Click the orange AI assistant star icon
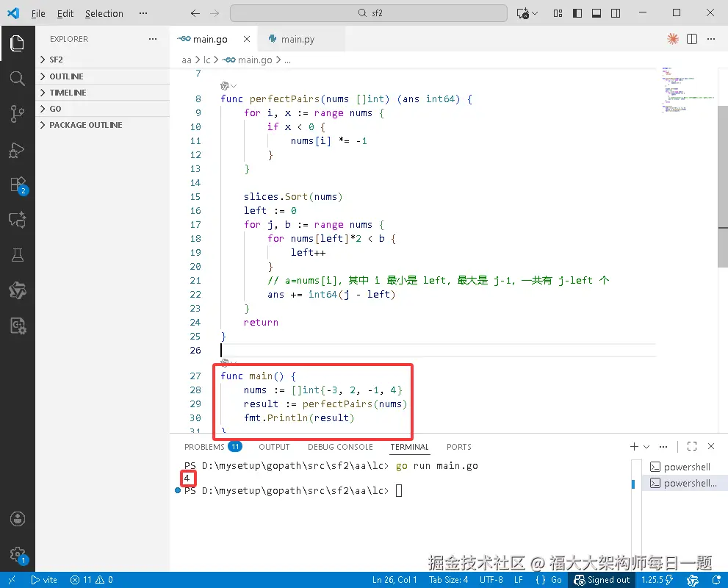 [x=672, y=39]
